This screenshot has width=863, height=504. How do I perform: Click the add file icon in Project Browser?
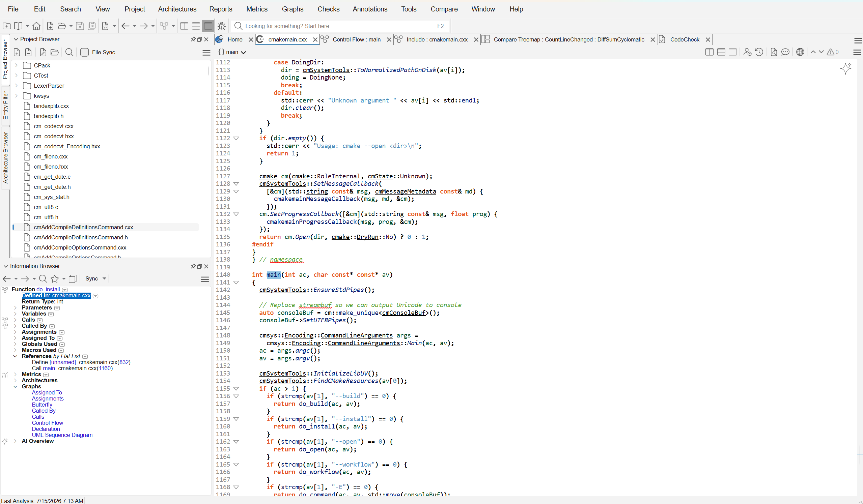click(17, 52)
